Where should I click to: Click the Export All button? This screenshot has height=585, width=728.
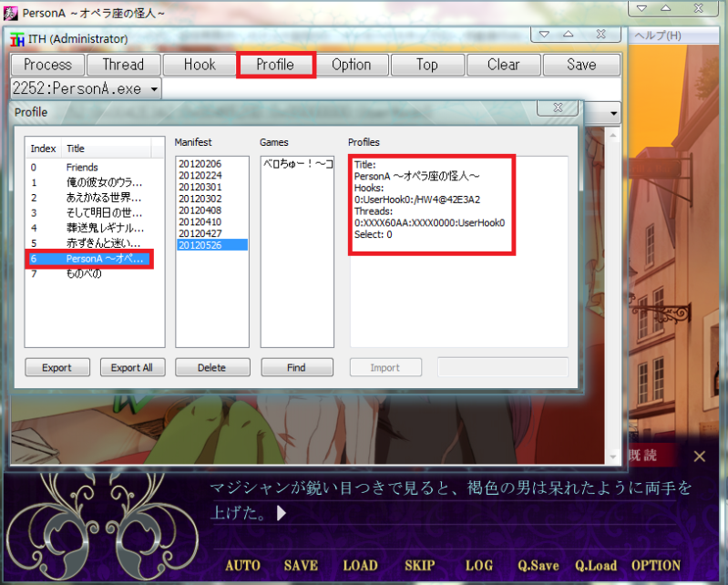131,368
